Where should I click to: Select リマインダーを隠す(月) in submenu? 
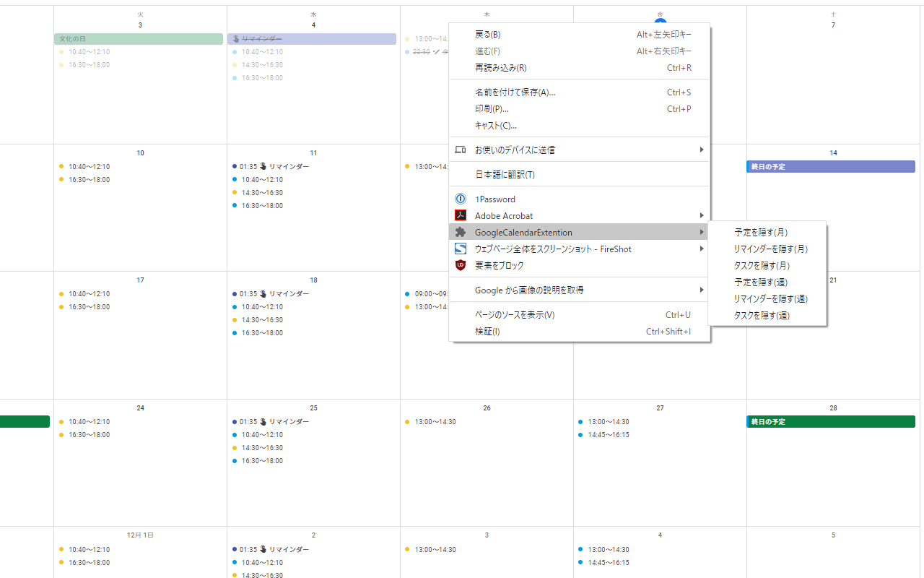click(767, 249)
